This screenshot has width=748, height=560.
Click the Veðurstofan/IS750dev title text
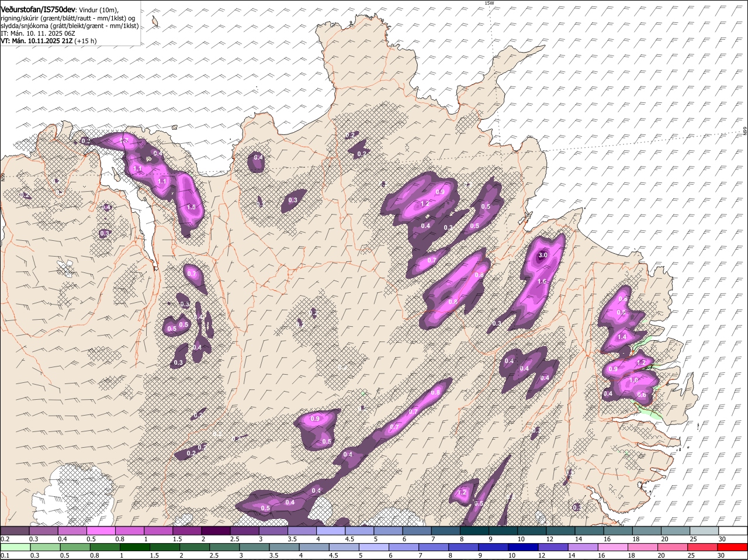[x=38, y=9]
